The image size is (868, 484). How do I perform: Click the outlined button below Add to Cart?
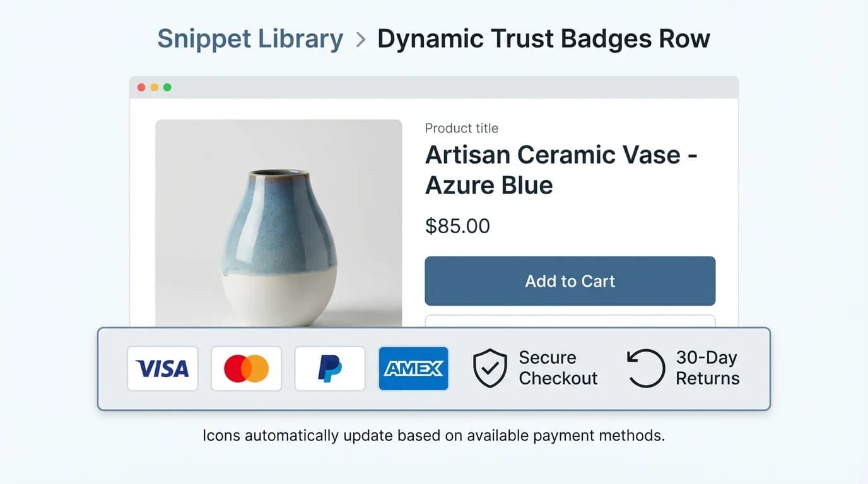(570, 321)
